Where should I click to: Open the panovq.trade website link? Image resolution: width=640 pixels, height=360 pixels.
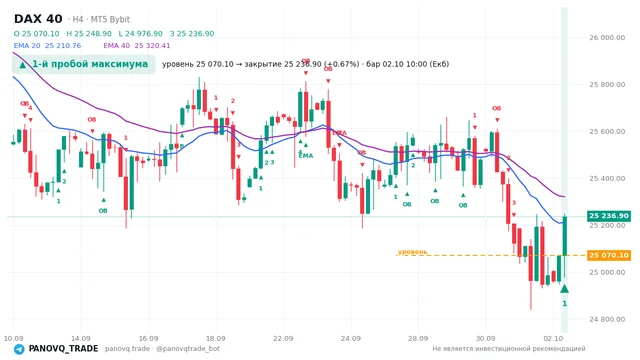tap(127, 349)
